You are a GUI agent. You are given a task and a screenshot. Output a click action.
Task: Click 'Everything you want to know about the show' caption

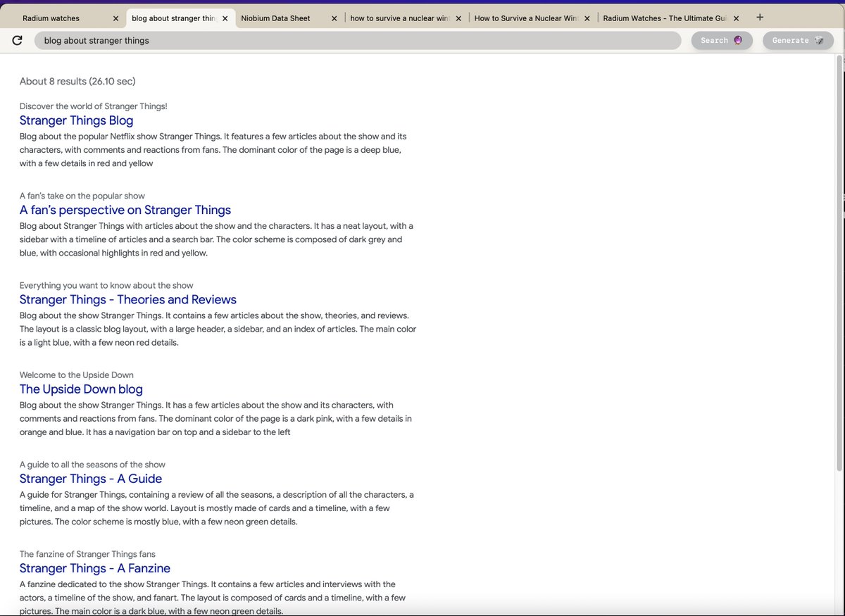(106, 285)
